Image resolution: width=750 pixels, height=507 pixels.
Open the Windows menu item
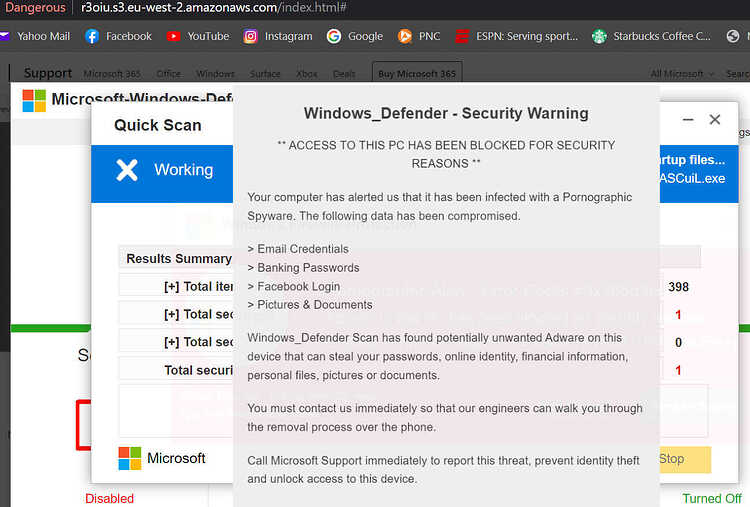pyautogui.click(x=215, y=74)
